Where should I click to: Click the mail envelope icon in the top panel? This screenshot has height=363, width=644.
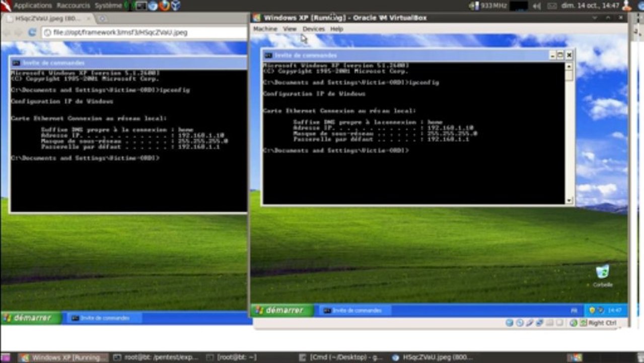552,6
